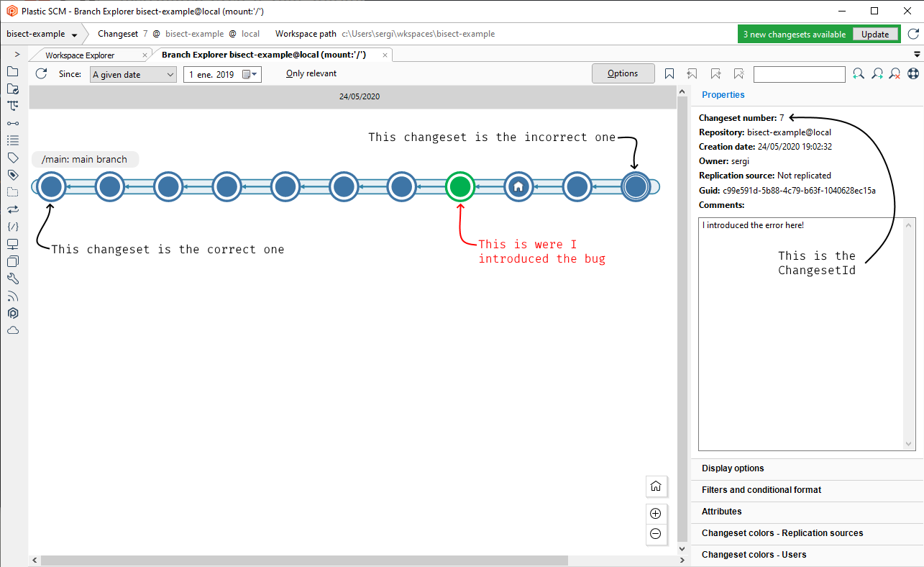
Task: Click the diagram horizontal scrollbar thumb
Action: [303, 561]
